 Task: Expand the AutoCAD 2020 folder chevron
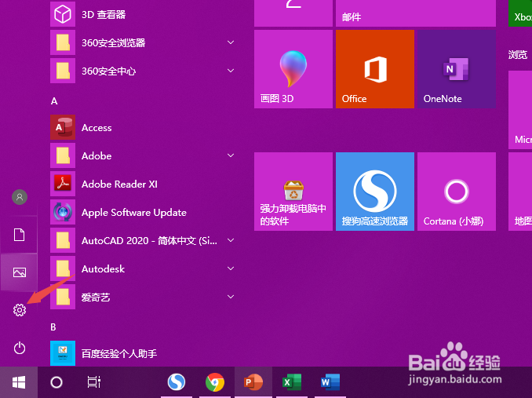coord(231,240)
